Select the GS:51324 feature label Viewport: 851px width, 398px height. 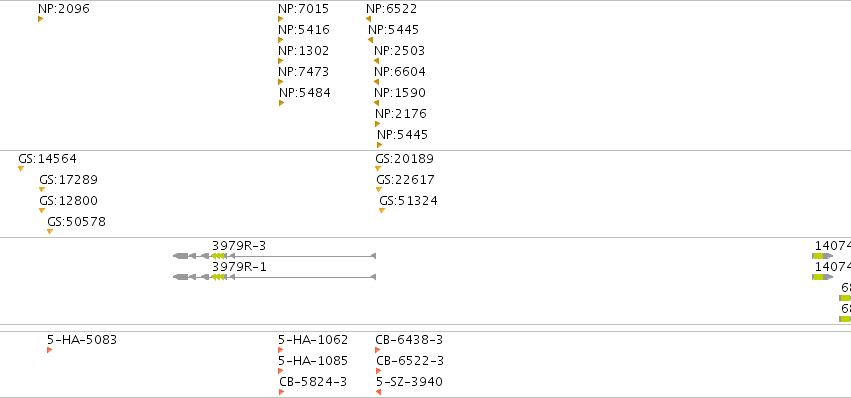coord(408,201)
